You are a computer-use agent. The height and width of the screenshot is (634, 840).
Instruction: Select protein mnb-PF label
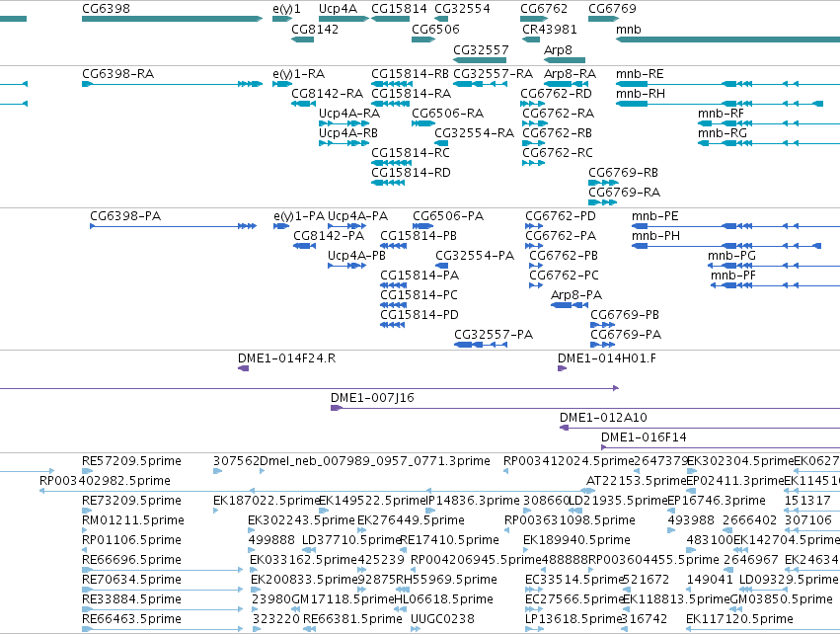point(732,275)
